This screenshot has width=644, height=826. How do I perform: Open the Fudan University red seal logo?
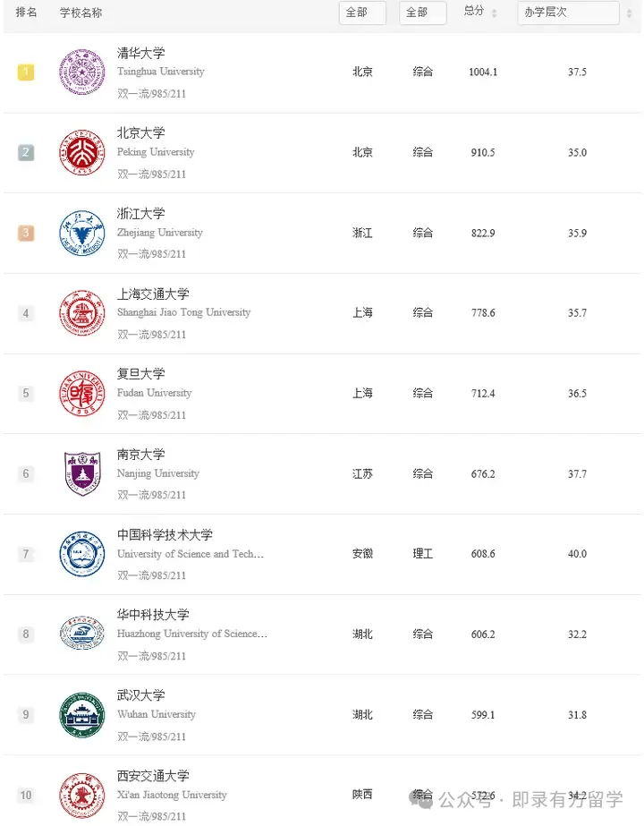[x=81, y=394]
